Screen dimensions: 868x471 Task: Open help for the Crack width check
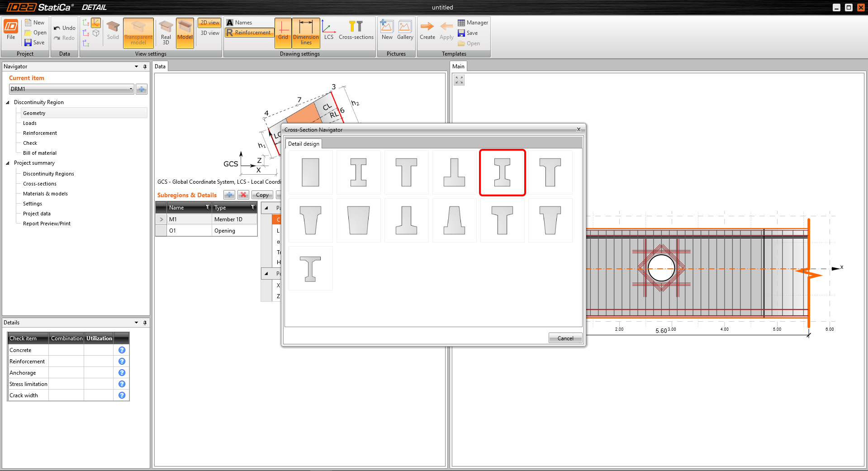[122, 395]
